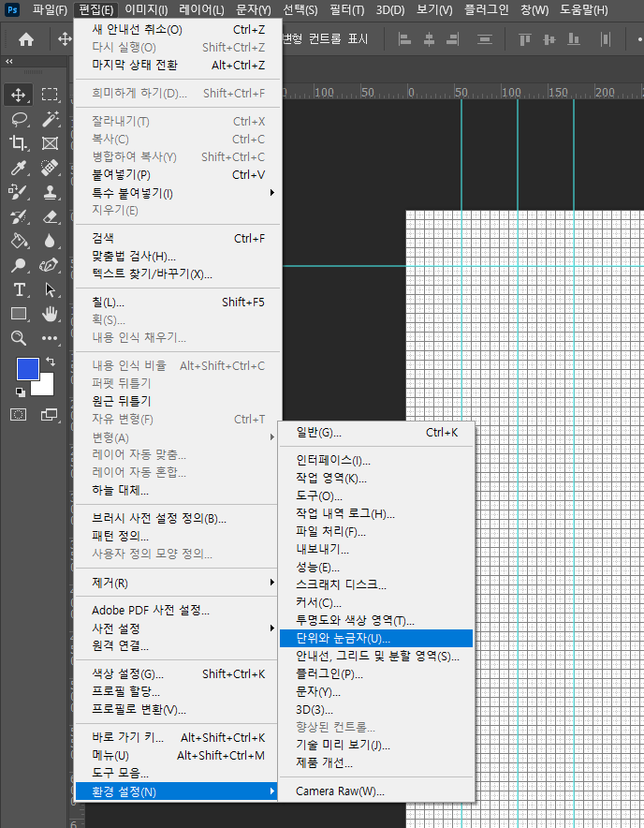Select the Lasso tool

click(x=19, y=119)
